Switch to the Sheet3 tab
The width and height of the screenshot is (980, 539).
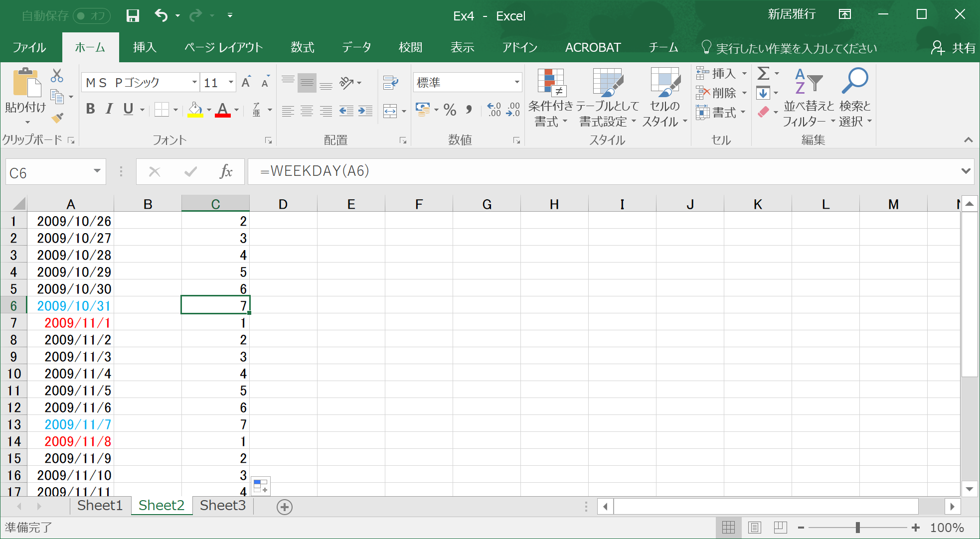click(x=222, y=506)
